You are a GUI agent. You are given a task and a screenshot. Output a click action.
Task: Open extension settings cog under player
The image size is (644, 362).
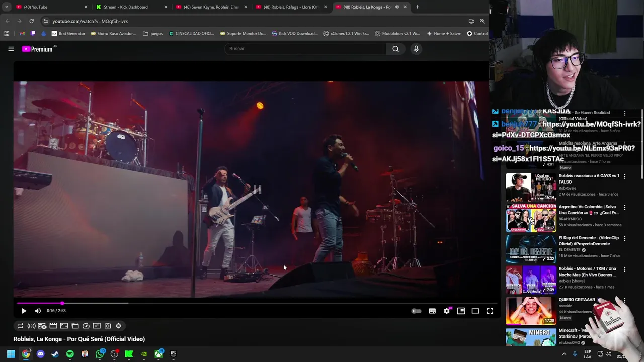click(x=119, y=326)
